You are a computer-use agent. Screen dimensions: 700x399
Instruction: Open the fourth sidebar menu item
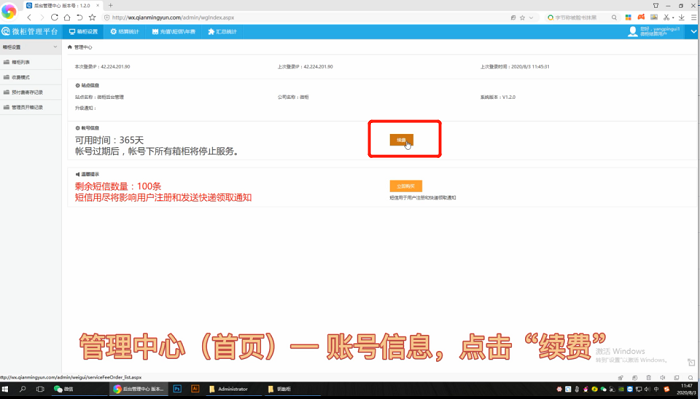click(31, 107)
